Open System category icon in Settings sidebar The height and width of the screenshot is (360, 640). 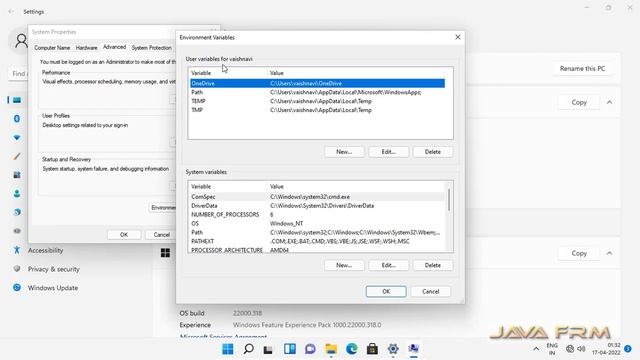click(17, 100)
